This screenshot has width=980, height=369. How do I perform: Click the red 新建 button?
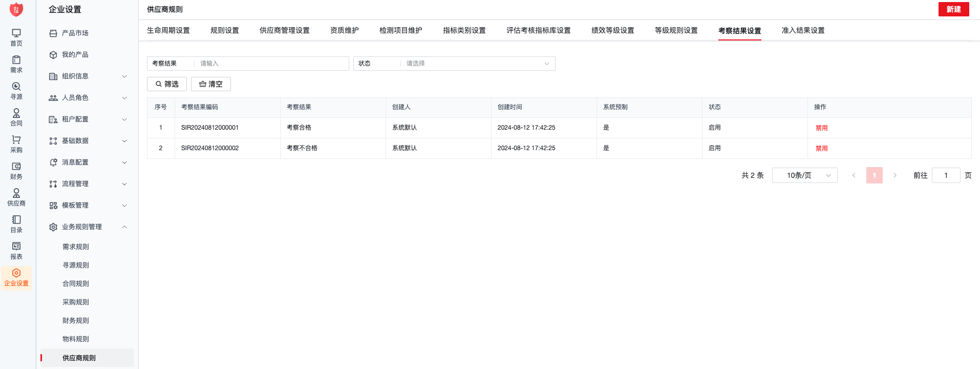point(954,9)
